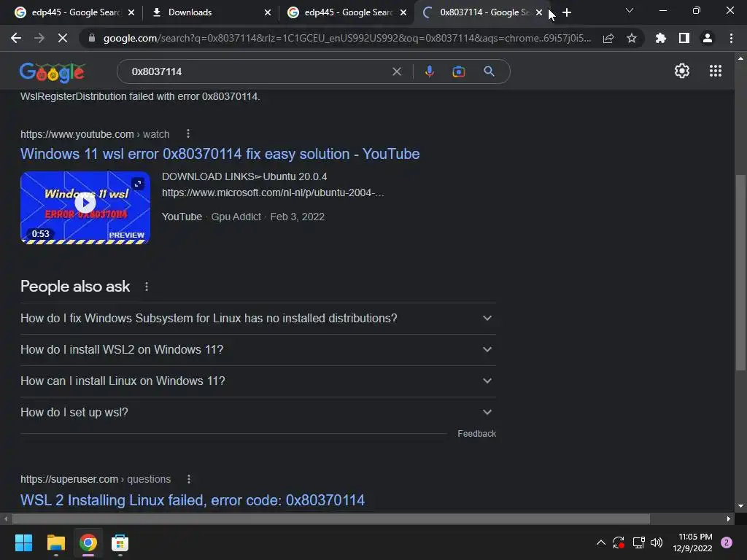Expand the video thumbnail preview

coord(138,183)
